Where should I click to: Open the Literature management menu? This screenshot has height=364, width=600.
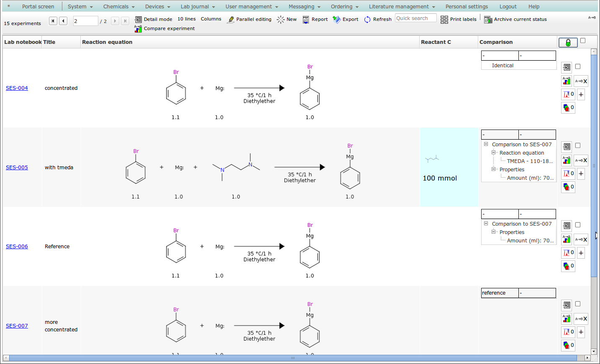(x=402, y=7)
